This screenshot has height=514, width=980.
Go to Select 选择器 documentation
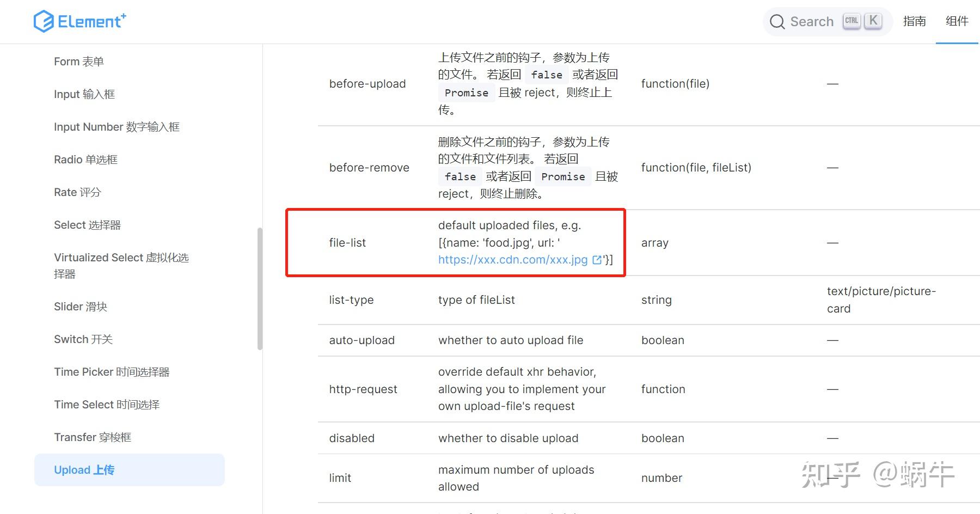86,224
